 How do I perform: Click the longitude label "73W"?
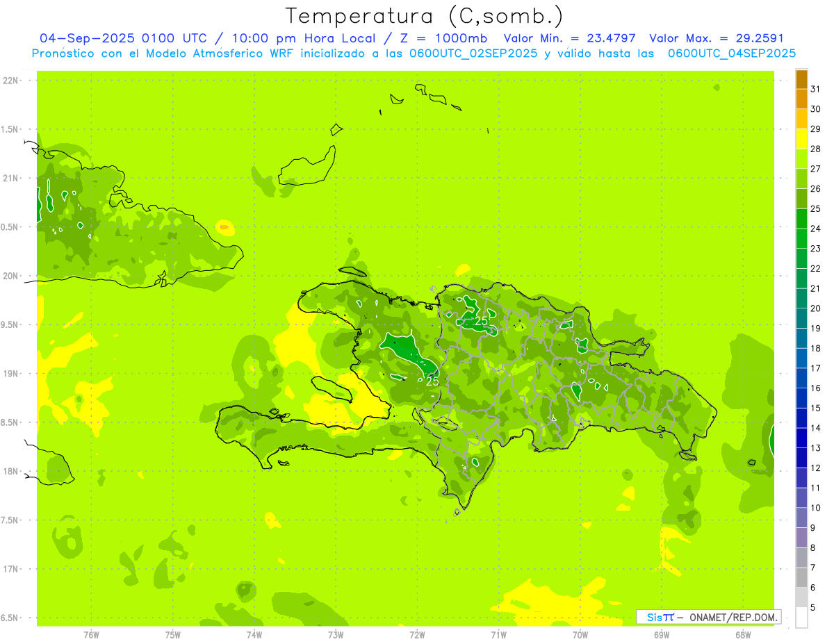336,635
